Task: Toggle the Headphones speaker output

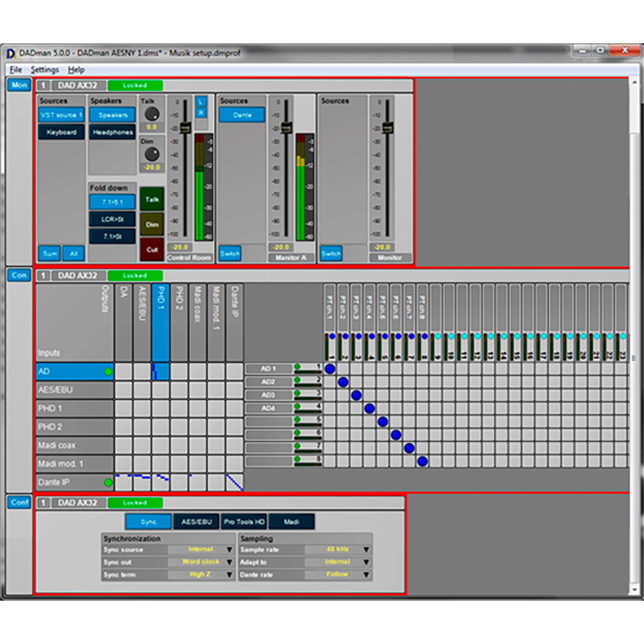Action: pos(112,132)
